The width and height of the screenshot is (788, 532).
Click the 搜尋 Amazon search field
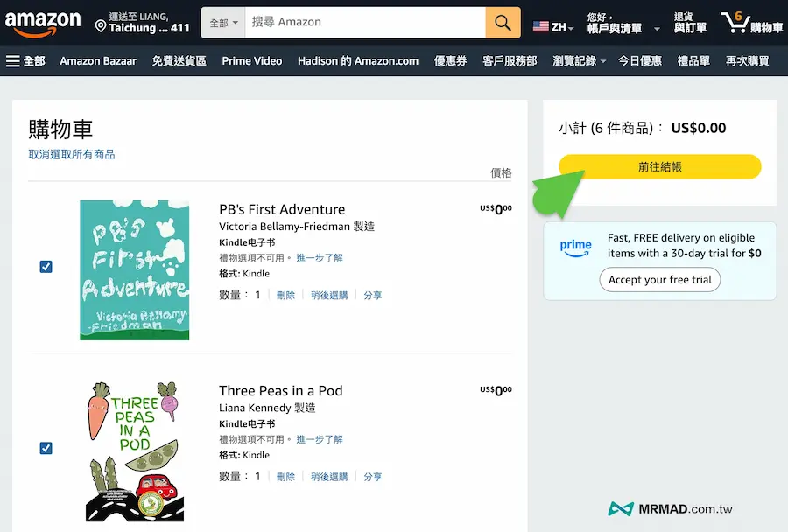click(365, 23)
